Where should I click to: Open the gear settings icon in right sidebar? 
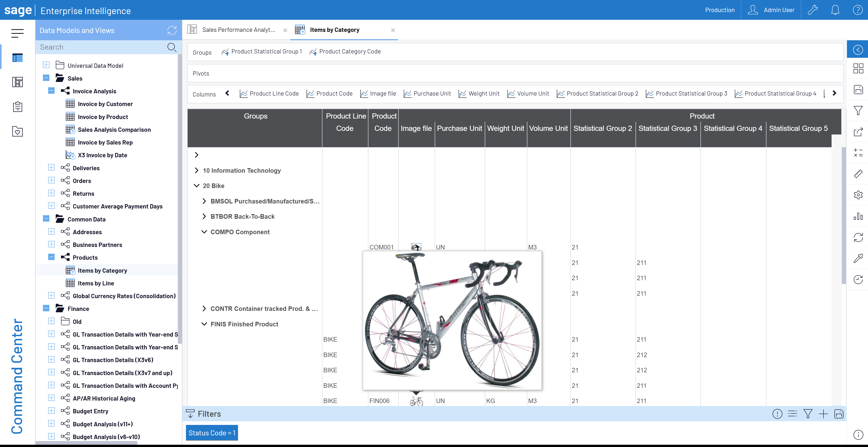pyautogui.click(x=858, y=195)
